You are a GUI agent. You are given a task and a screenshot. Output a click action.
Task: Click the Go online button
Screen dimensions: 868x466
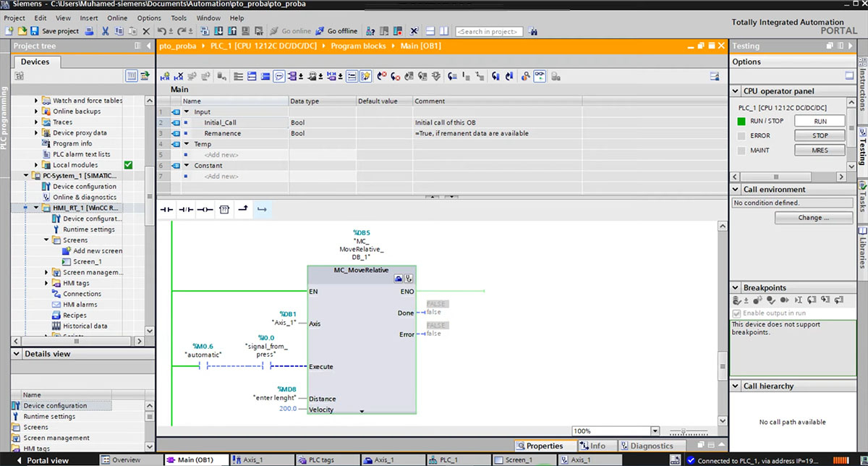click(x=290, y=31)
